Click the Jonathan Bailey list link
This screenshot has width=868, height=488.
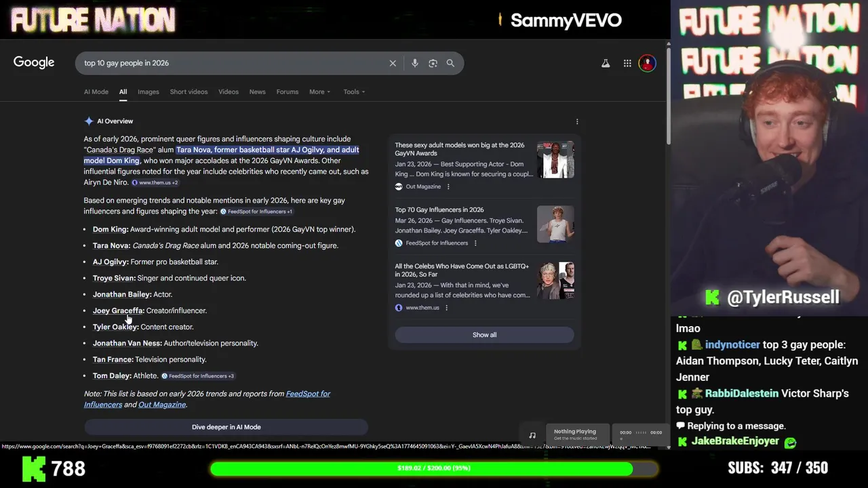tap(122, 294)
